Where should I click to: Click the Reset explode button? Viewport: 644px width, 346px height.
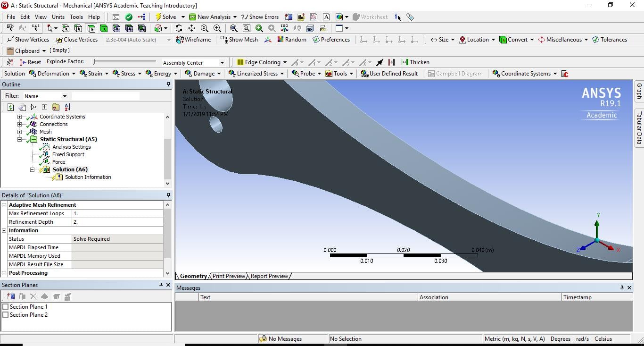(x=30, y=62)
